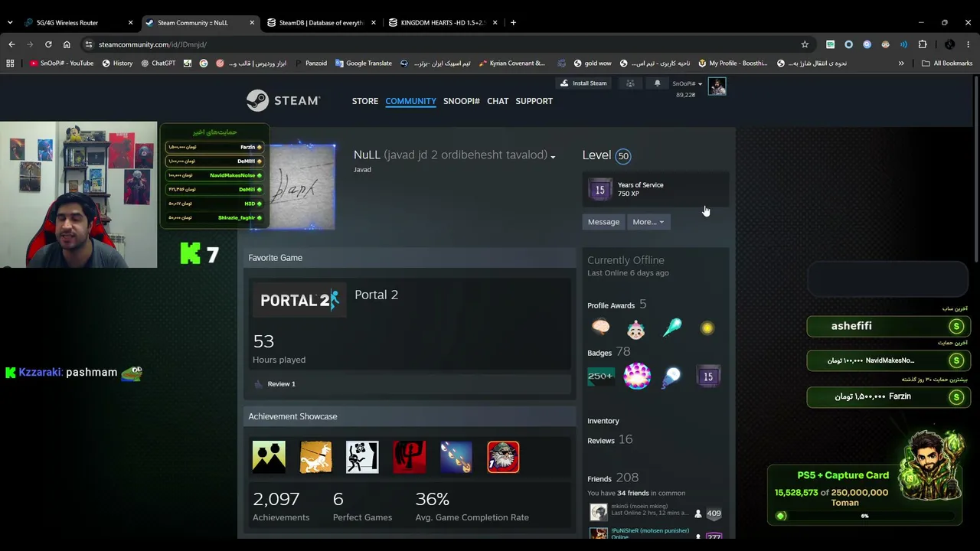Open Steam notifications bell

click(x=657, y=83)
